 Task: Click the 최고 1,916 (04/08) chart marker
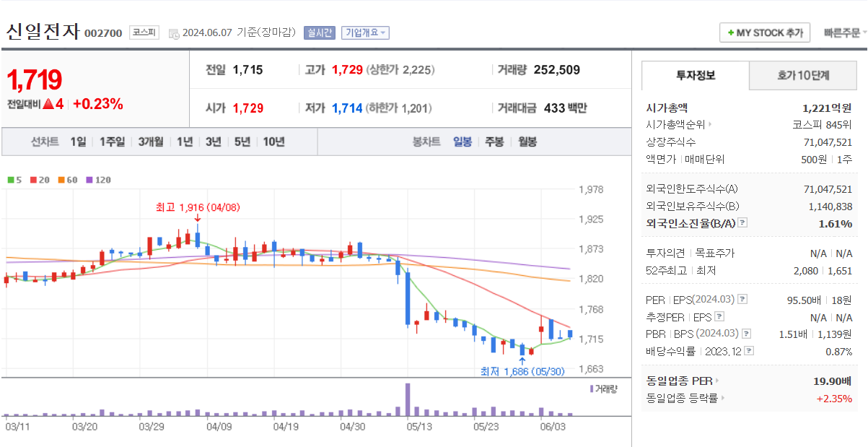pyautogui.click(x=197, y=207)
